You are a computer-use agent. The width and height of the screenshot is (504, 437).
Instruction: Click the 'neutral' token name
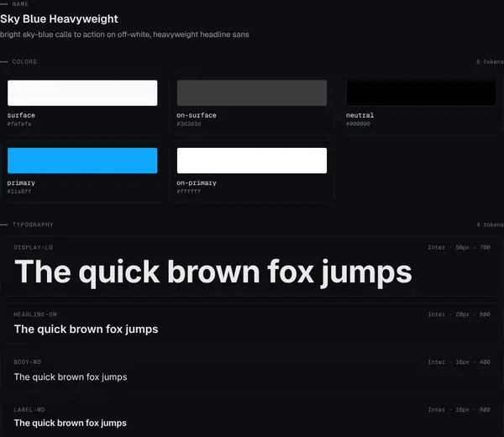click(360, 115)
